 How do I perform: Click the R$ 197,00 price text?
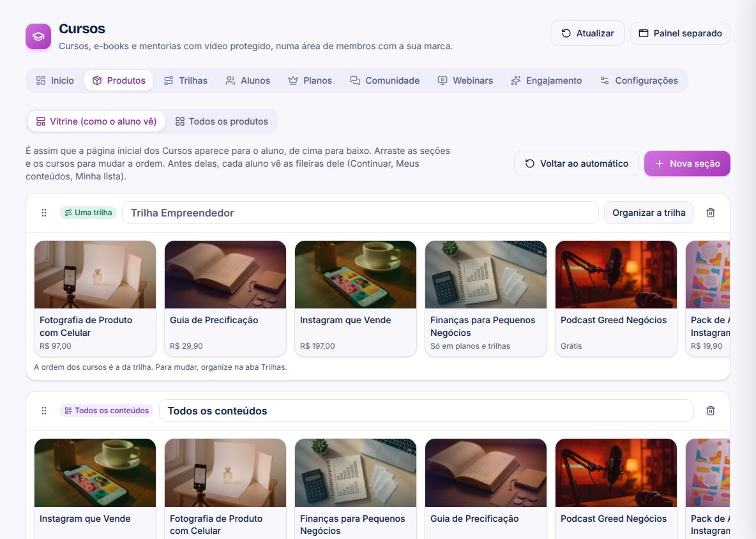(x=317, y=346)
